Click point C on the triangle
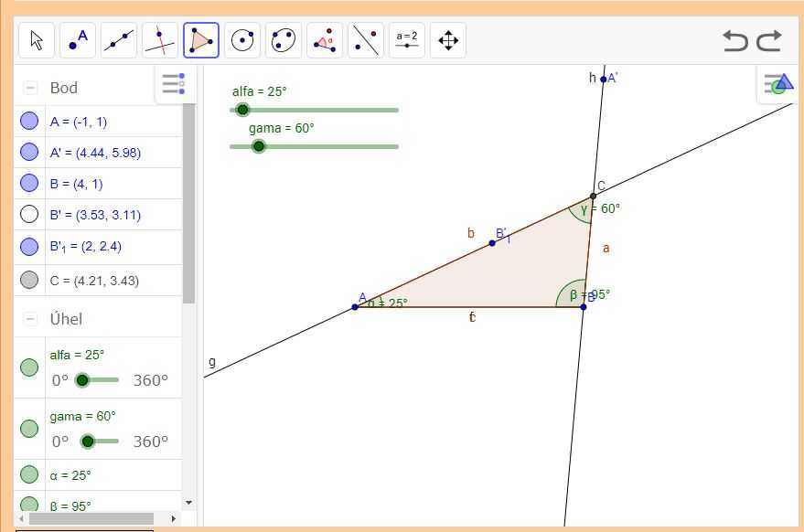Viewport: 804px width, 532px height. click(x=593, y=196)
